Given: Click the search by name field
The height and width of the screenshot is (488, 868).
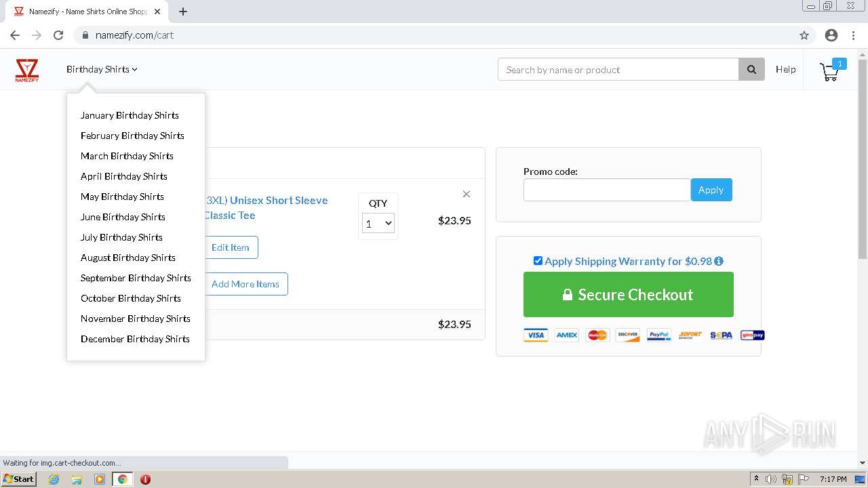Looking at the screenshot, I should tap(618, 69).
